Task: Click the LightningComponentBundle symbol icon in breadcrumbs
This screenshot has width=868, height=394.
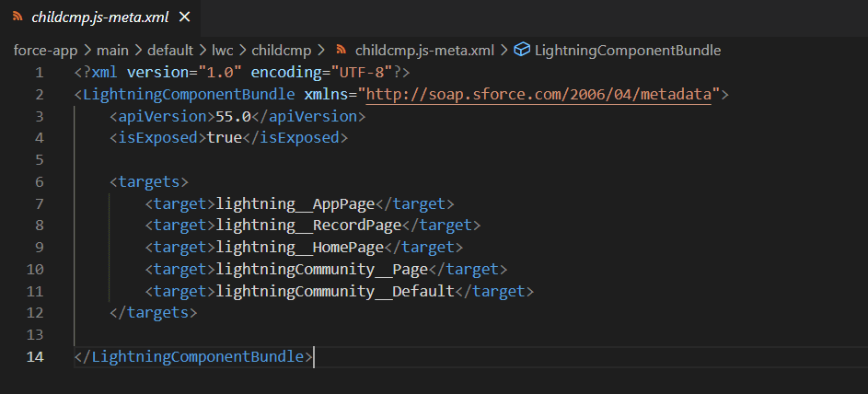Action: point(521,50)
